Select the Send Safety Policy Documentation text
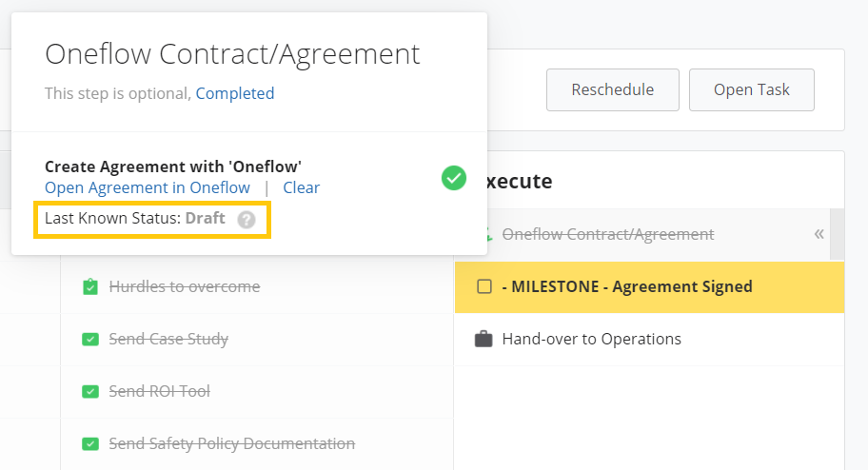868x470 pixels. (x=232, y=443)
